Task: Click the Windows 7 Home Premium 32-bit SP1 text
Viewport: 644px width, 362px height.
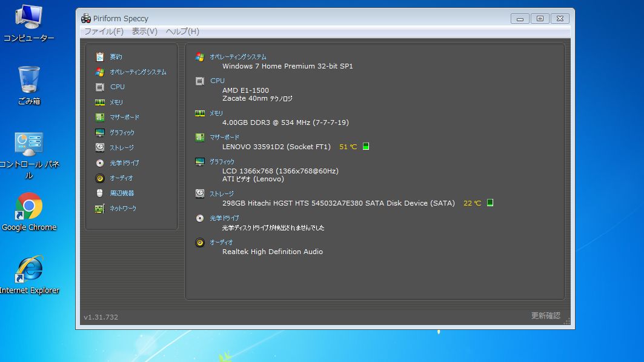Action: (288, 66)
